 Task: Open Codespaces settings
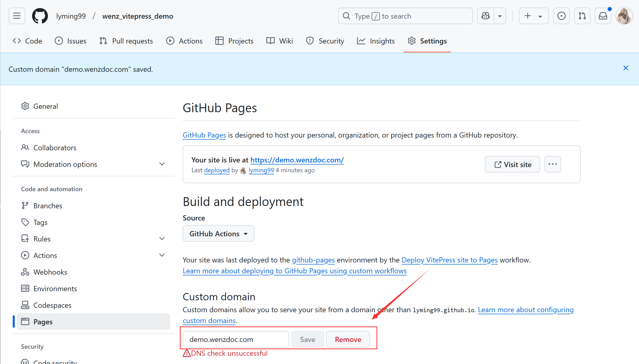tap(94, 305)
